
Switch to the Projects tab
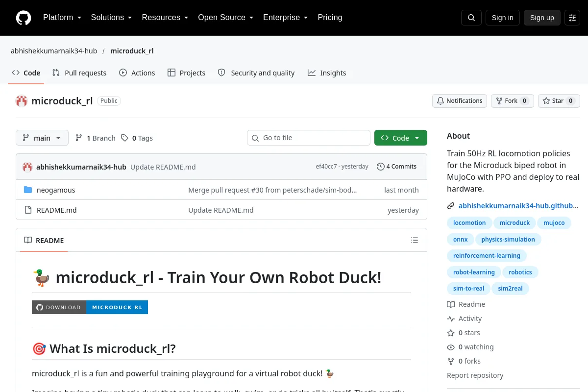[186, 73]
